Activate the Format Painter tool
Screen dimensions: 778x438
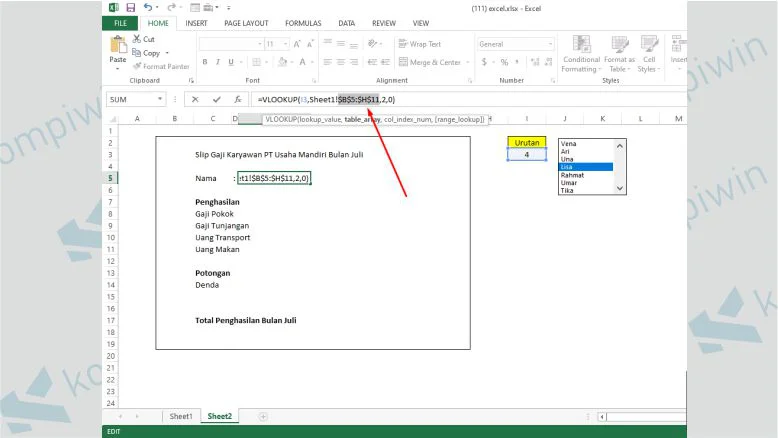pos(160,66)
